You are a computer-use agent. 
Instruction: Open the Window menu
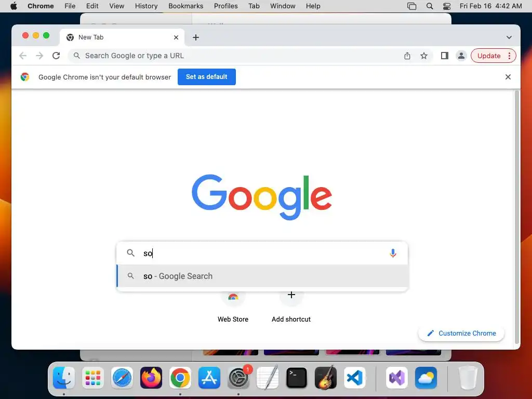click(x=283, y=6)
